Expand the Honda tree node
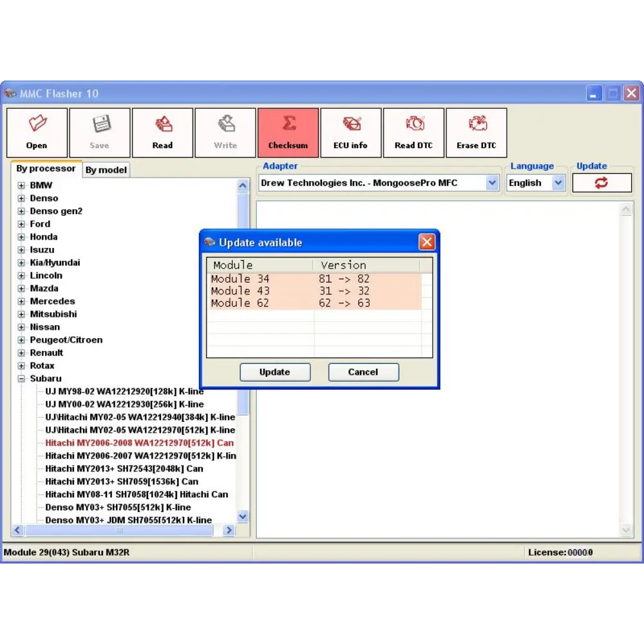644x644 pixels. 21,237
